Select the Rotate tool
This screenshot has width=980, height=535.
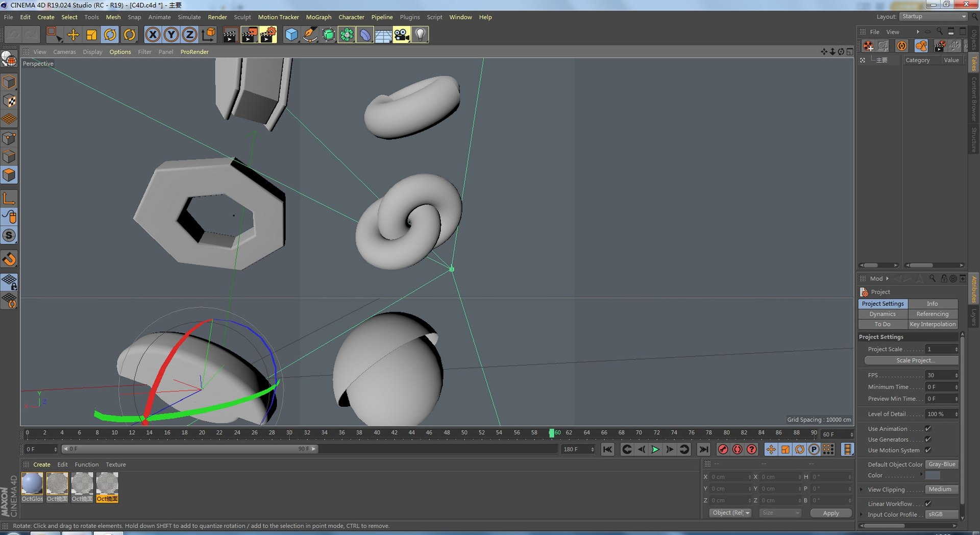(110, 35)
